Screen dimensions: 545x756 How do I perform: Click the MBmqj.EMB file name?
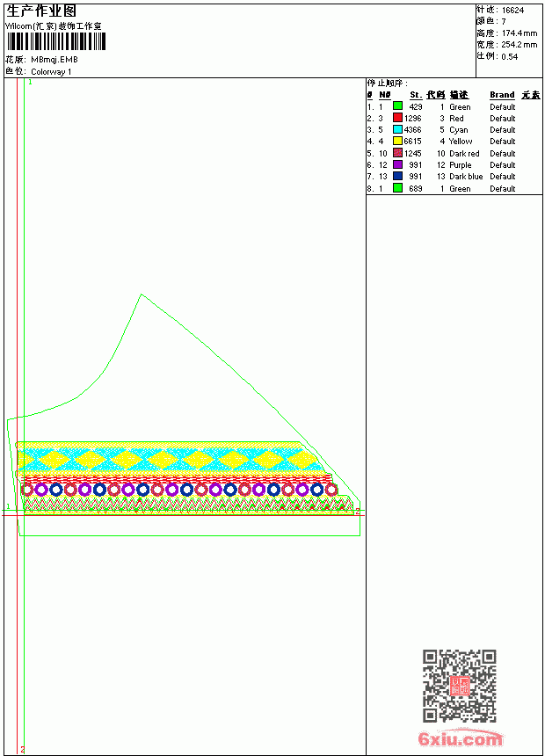coord(54,60)
